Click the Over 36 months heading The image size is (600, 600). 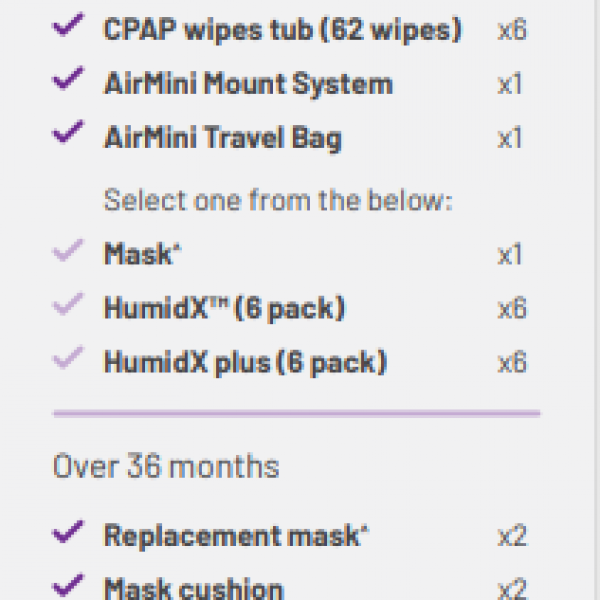point(166,466)
